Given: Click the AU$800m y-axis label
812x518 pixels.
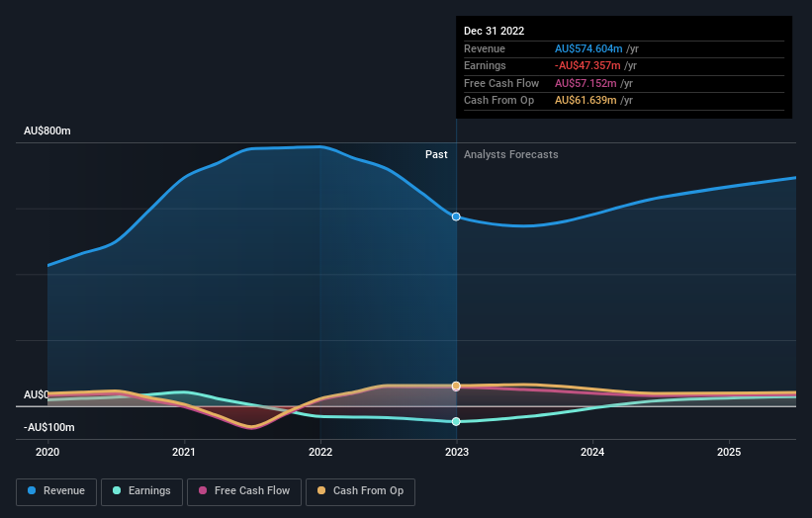Looking at the screenshot, I should point(47,130).
